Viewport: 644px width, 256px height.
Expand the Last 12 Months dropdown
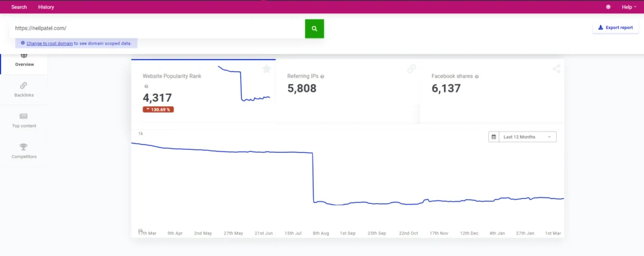click(527, 136)
